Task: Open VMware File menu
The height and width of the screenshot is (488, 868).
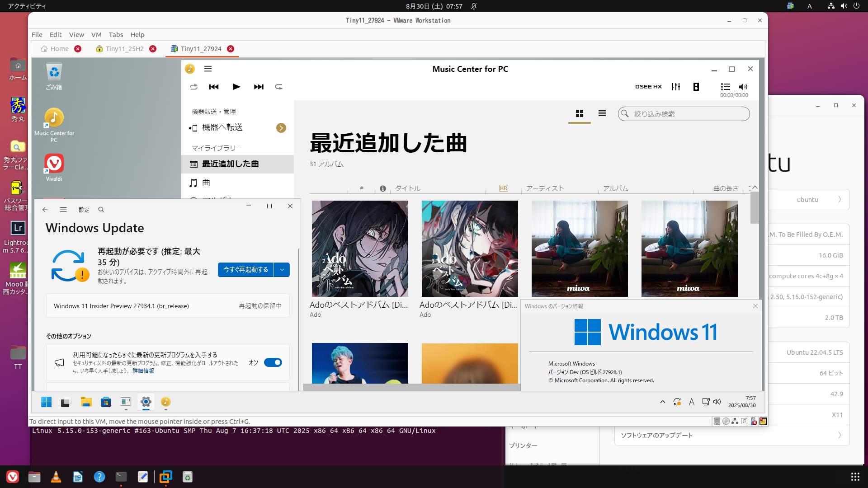Action: [37, 35]
